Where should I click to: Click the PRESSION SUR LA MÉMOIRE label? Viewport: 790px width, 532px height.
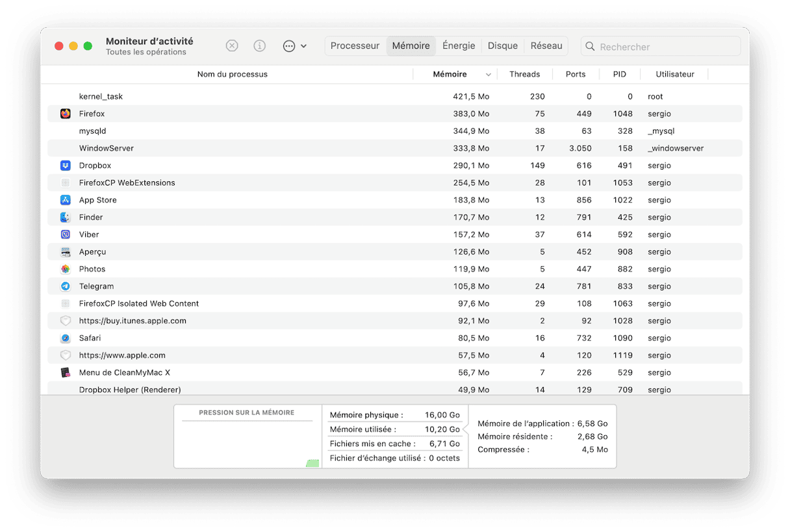(x=247, y=412)
